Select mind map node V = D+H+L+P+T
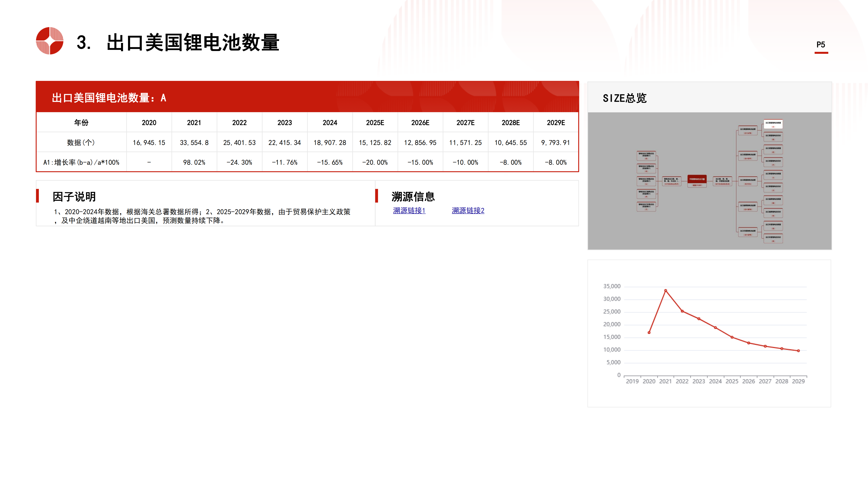 pos(672,181)
